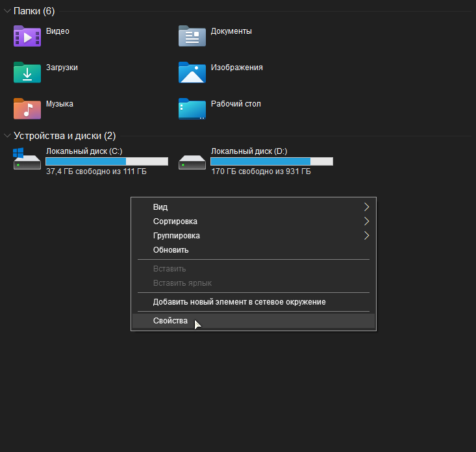Click the Музыка folder label
Viewport: 476px width, 452px height.
[60, 104]
